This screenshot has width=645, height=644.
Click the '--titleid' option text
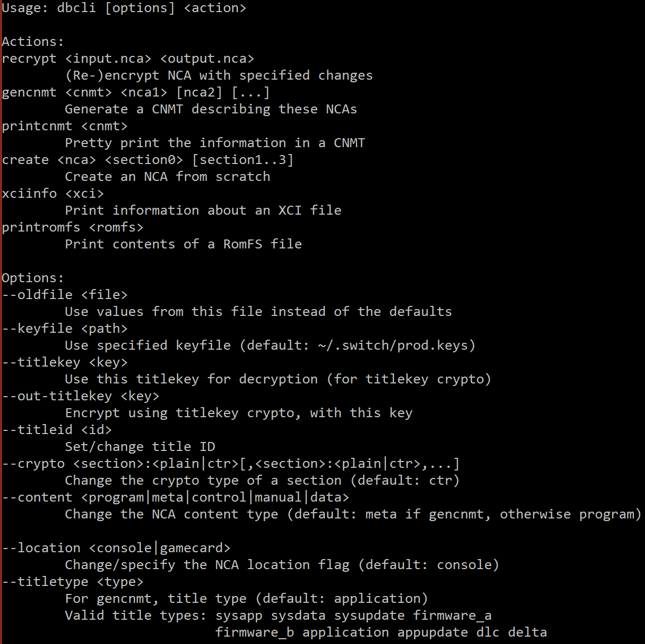(37, 430)
